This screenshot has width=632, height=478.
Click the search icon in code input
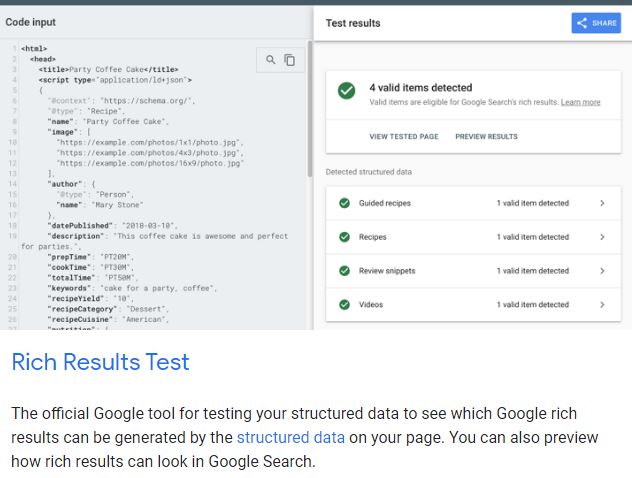(x=270, y=60)
